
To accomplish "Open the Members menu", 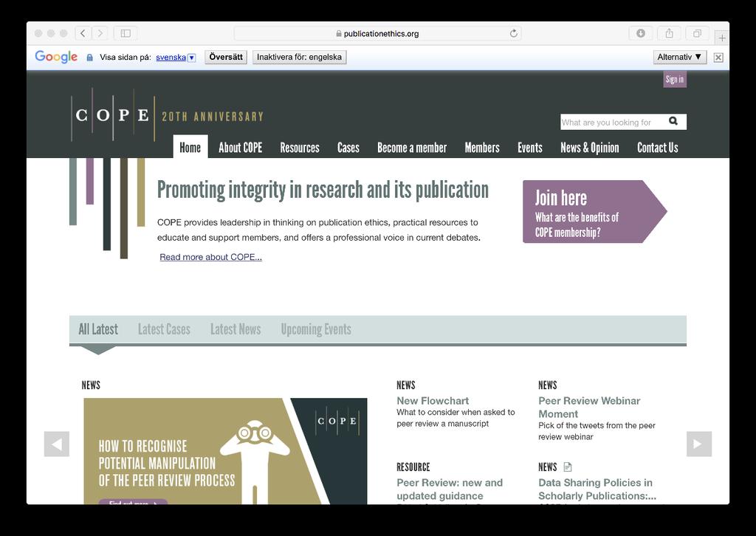I will pos(482,148).
